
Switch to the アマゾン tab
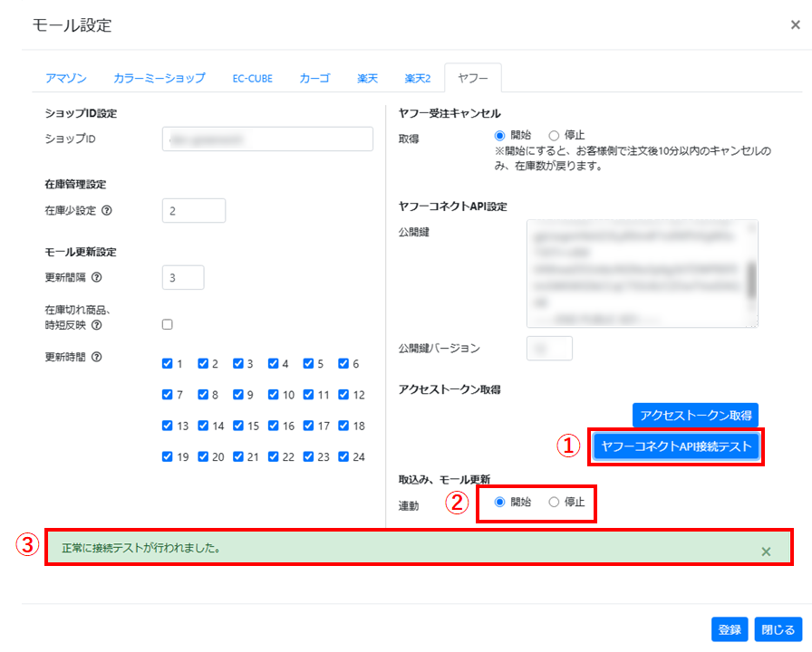click(x=66, y=78)
